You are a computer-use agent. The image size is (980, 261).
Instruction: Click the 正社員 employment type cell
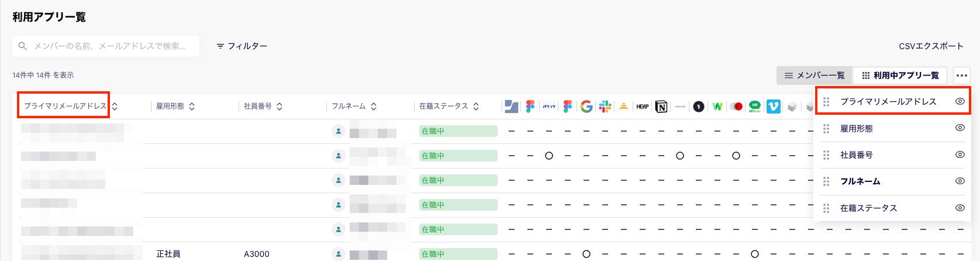click(168, 254)
